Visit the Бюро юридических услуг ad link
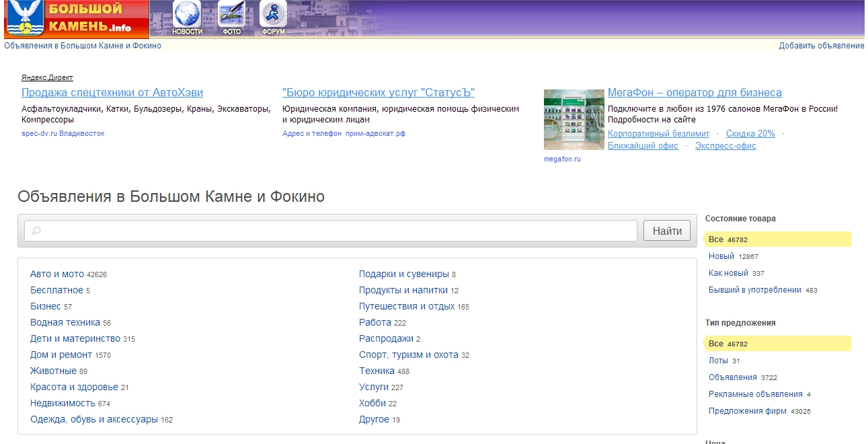Viewport: 868px width, 444px height. 379,93
